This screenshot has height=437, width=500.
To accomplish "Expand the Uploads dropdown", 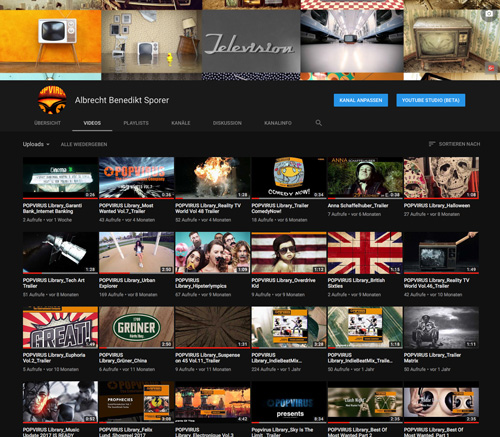I will pyautogui.click(x=36, y=144).
